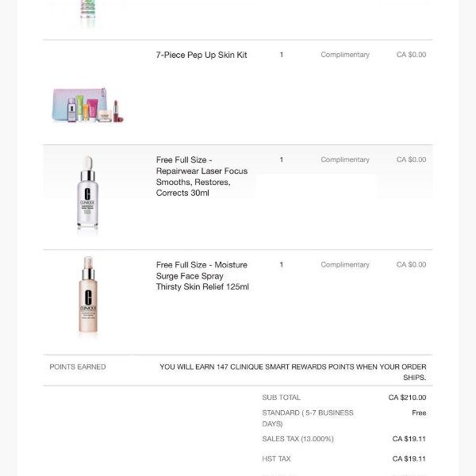
Task: Click the Moisture Surge Face Spray product name
Action: pyautogui.click(x=202, y=275)
